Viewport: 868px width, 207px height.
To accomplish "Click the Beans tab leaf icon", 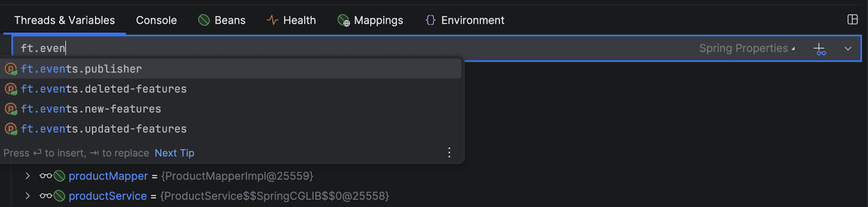I will coord(204,20).
